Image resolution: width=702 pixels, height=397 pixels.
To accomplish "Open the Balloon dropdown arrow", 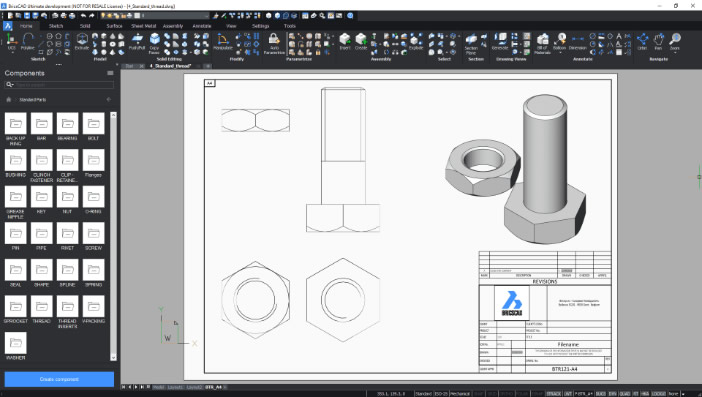I will tap(560, 52).
